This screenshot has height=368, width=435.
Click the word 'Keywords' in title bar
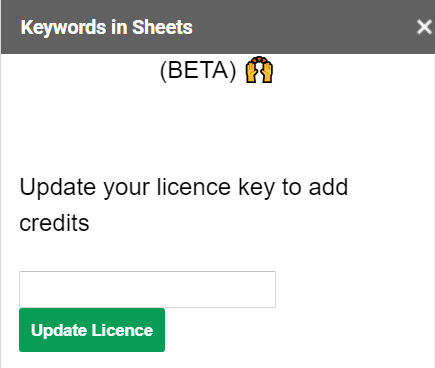pyautogui.click(x=63, y=28)
